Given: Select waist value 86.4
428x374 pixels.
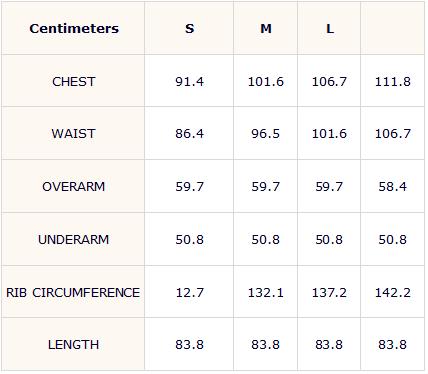Looking at the screenshot, I should pos(189,134).
